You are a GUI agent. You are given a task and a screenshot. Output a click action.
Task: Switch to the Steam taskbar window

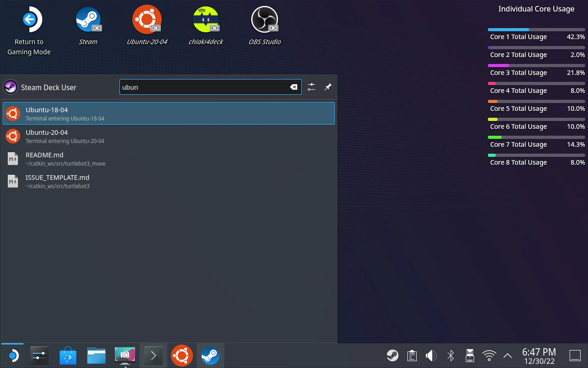click(x=210, y=356)
